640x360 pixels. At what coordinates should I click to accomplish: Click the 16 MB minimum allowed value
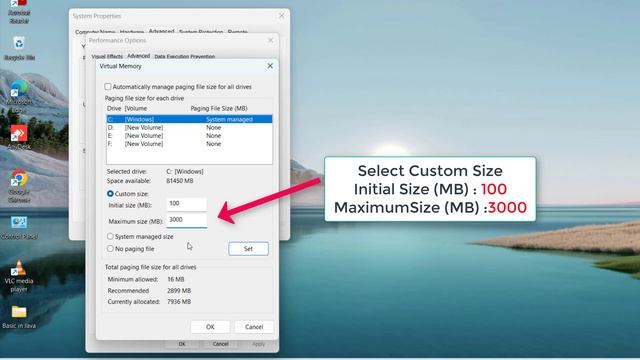[x=176, y=279]
